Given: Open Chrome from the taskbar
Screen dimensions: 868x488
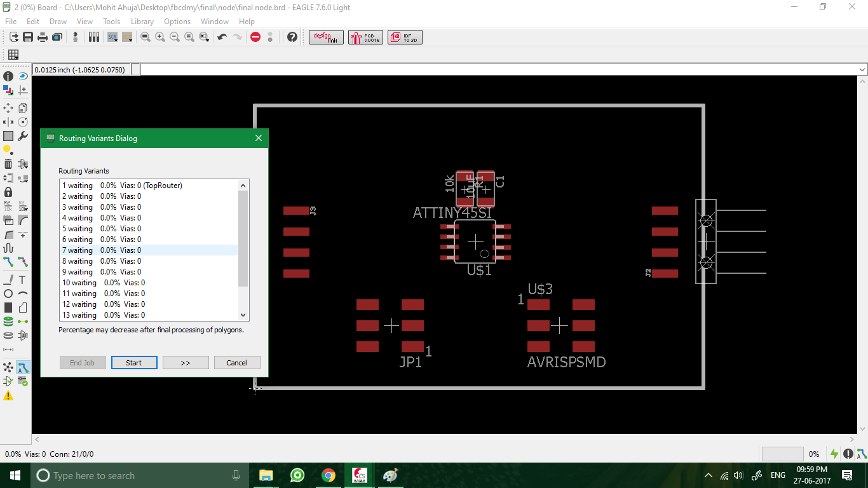Looking at the screenshot, I should pos(328,475).
